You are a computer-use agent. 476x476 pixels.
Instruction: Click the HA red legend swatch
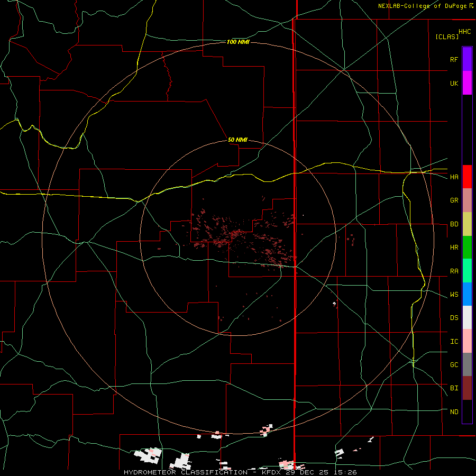pyautogui.click(x=467, y=177)
